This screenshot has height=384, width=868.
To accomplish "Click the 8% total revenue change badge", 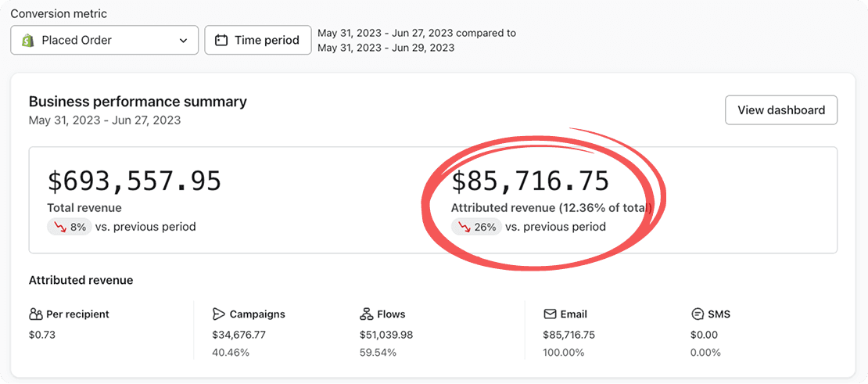I will click(x=69, y=227).
